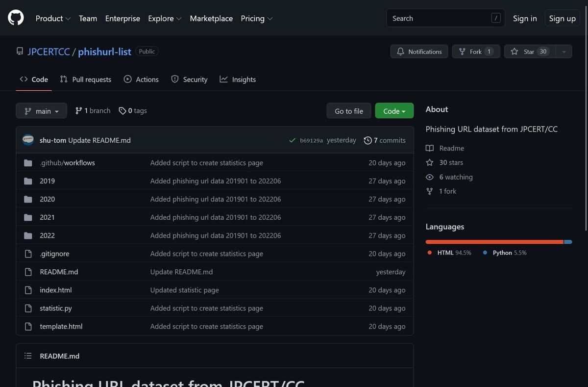
Task: Click the history clock icon by commits
Action: (367, 140)
